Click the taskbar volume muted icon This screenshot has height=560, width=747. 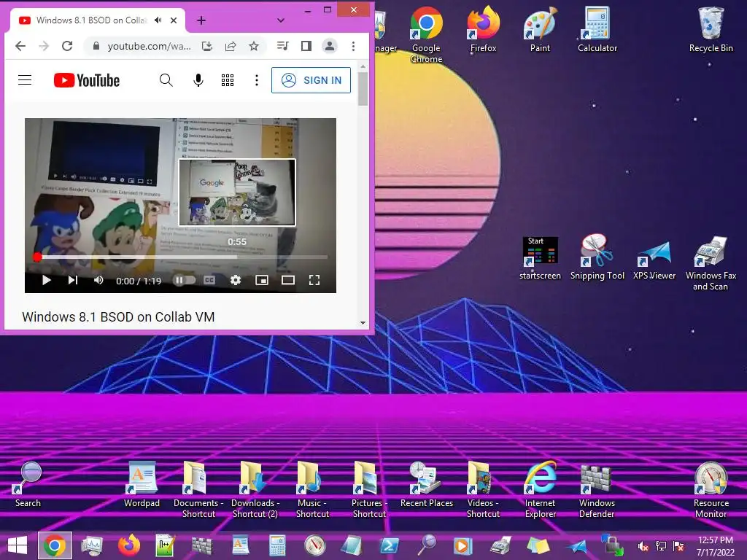[x=643, y=546]
